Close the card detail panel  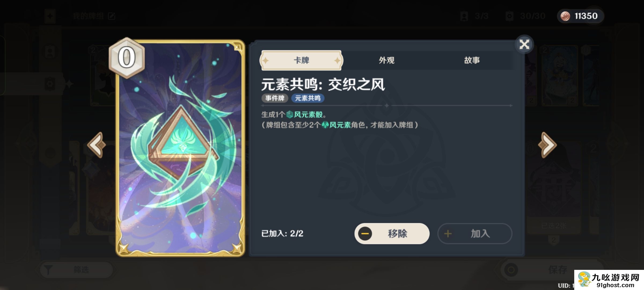tap(524, 44)
